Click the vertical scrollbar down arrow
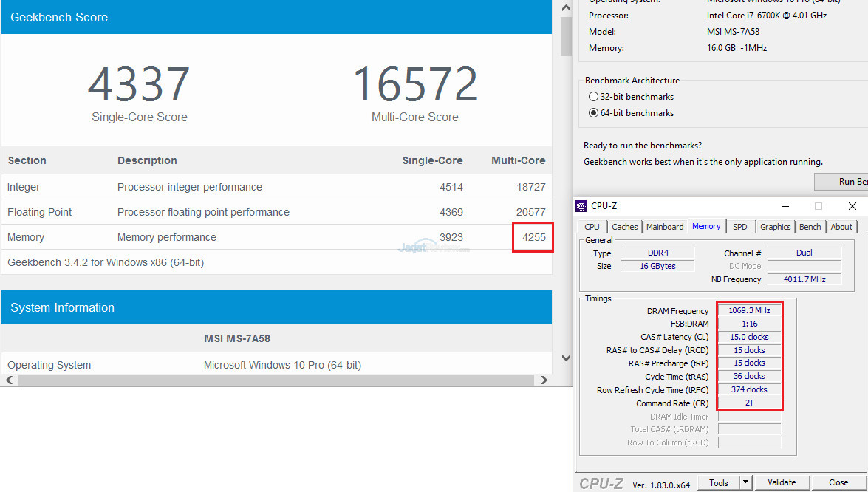Screen dimensions: 868x492 [x=566, y=358]
